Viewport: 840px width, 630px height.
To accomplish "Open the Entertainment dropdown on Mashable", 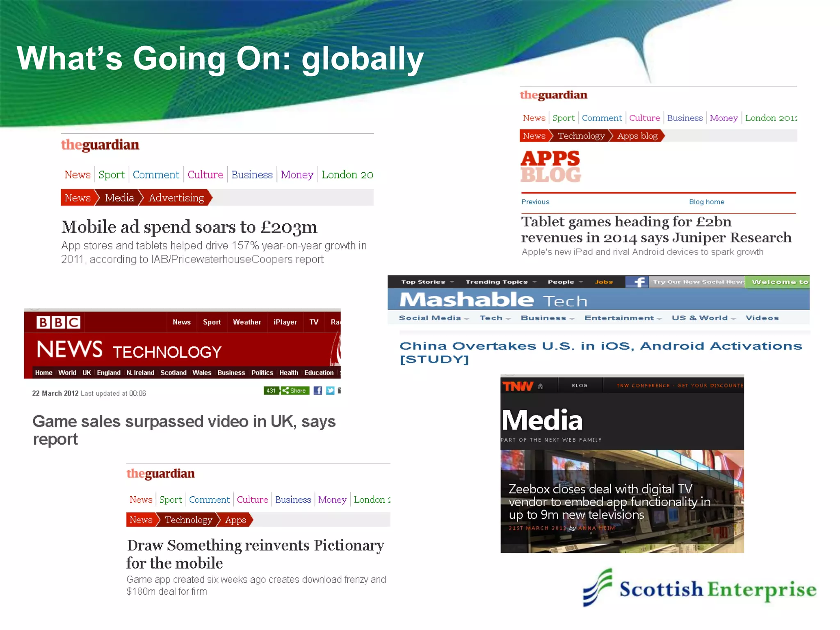I will pyautogui.click(x=623, y=318).
